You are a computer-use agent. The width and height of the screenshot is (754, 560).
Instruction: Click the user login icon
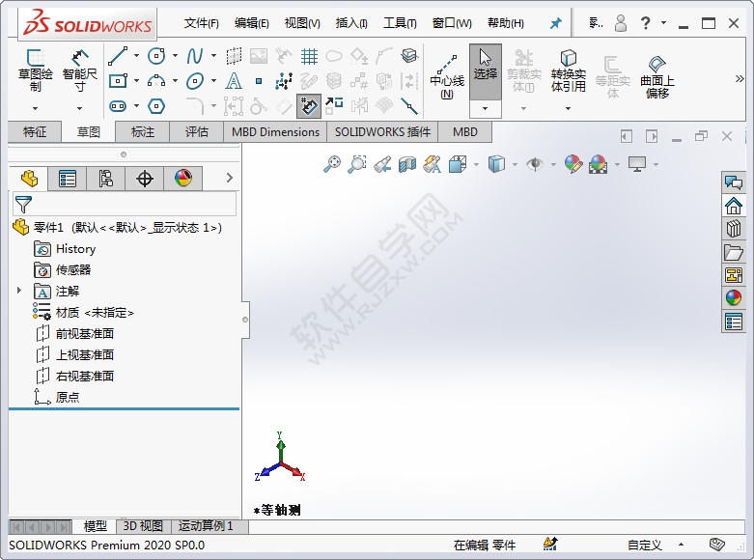(x=621, y=22)
